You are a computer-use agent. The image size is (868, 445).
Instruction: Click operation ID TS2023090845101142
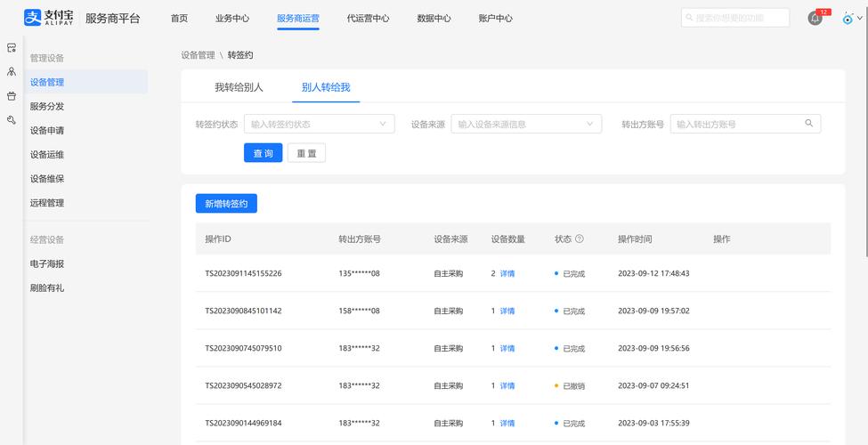click(244, 311)
